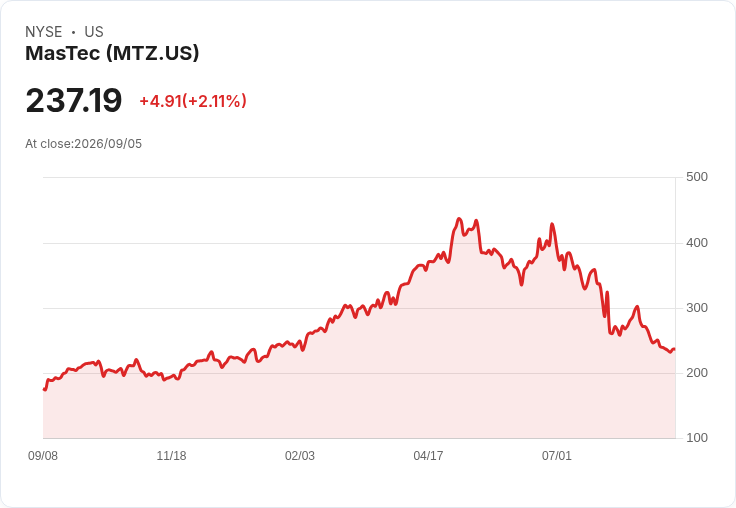Screen dimensions: 736x508
Task: Select the 11/18 date axis label
Action: point(171,456)
